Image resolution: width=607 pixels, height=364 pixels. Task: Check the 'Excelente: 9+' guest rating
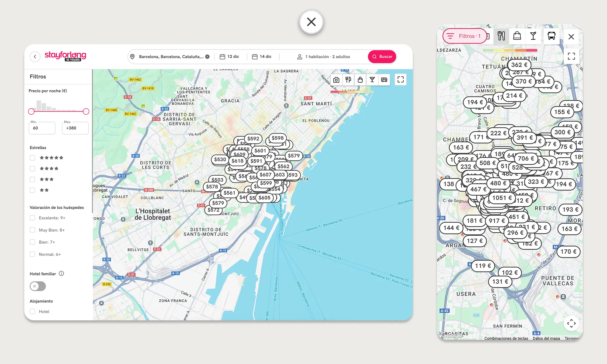pyautogui.click(x=32, y=218)
